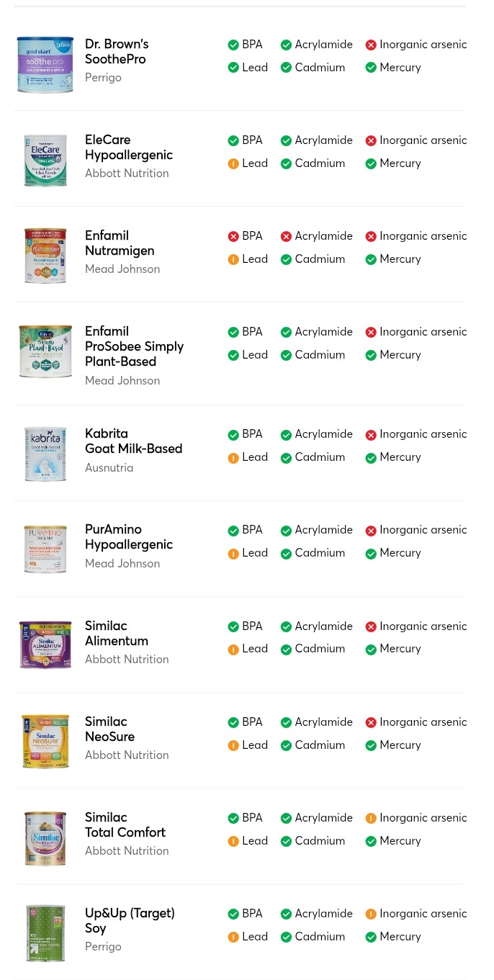Screen dimensions: 494x980
Task: Open the EleCare Hypoallergenic product title
Action: tap(129, 148)
